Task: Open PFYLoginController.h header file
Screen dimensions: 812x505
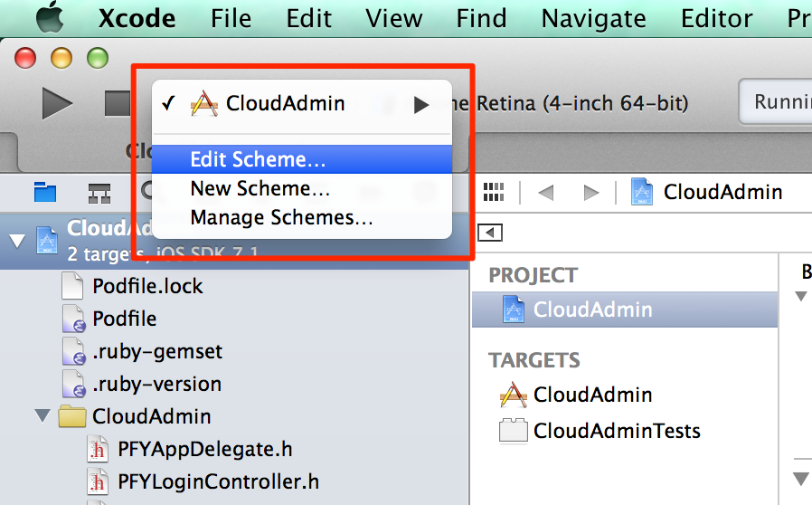Action: click(218, 481)
